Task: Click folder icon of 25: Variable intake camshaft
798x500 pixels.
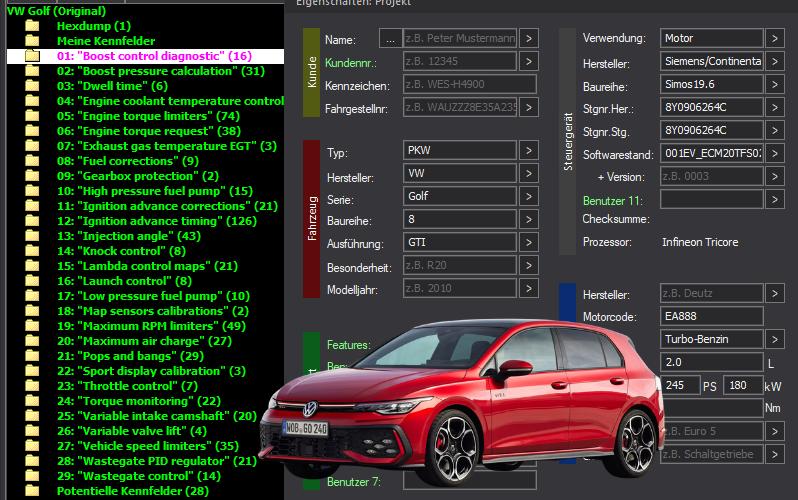Action: click(x=32, y=415)
